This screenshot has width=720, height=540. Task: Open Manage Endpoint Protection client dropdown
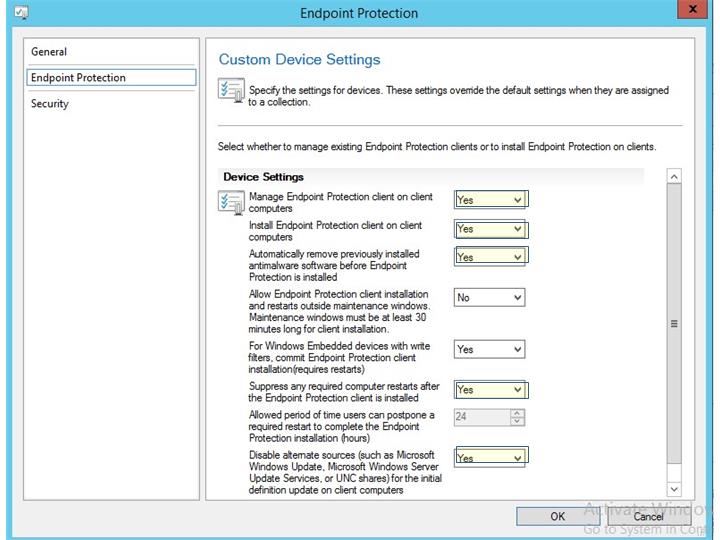click(x=490, y=200)
